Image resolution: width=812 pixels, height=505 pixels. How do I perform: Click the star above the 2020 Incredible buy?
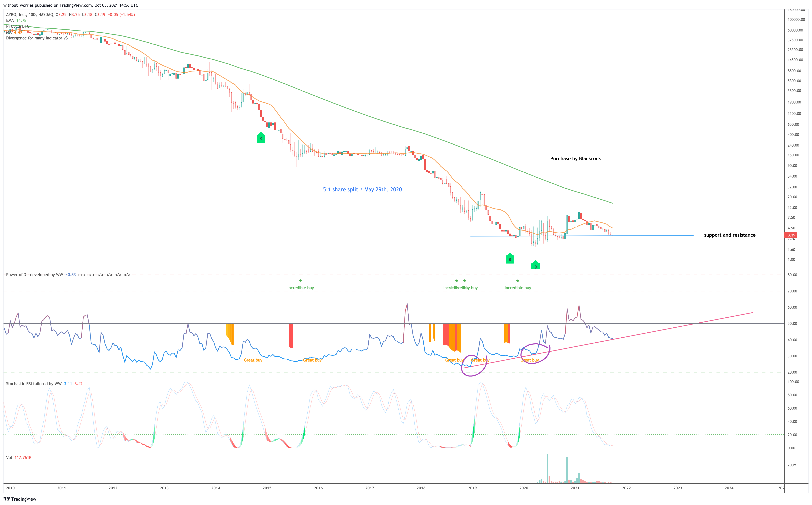518,281
